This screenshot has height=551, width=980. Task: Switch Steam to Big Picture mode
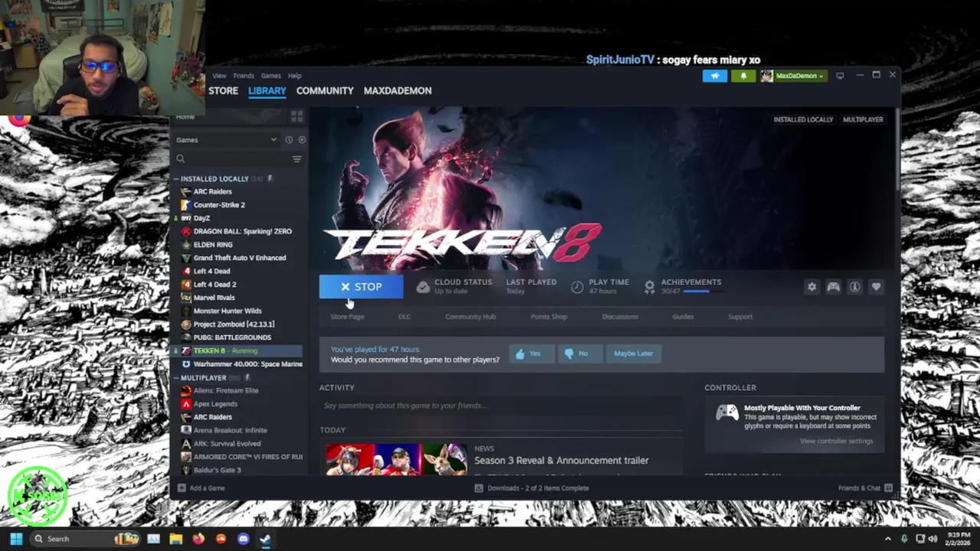click(840, 76)
